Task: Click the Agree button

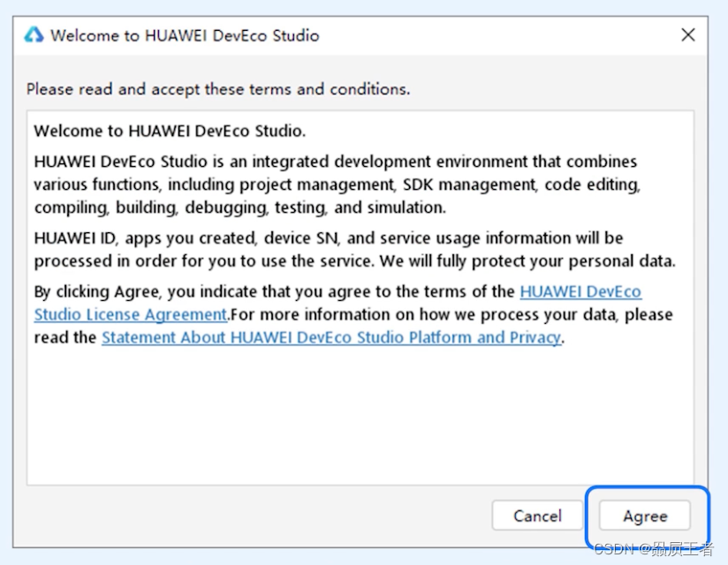Action: click(x=644, y=516)
